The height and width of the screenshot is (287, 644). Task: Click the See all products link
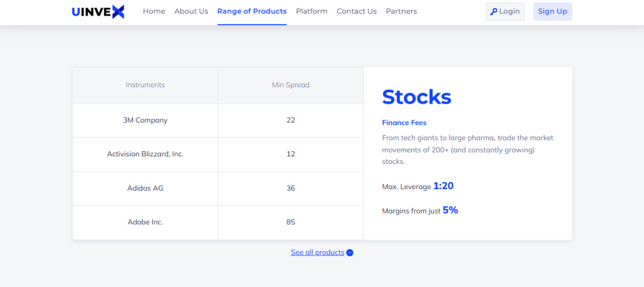(318, 252)
